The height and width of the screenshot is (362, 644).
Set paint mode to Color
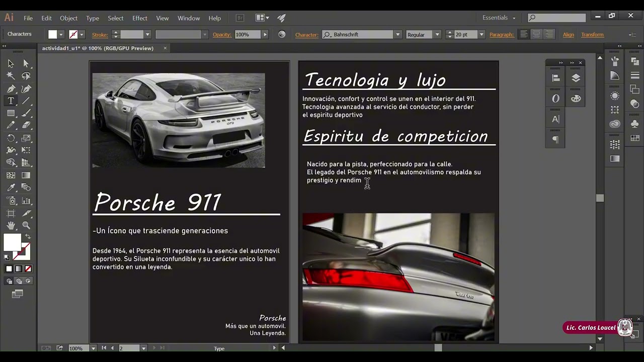coord(9,269)
